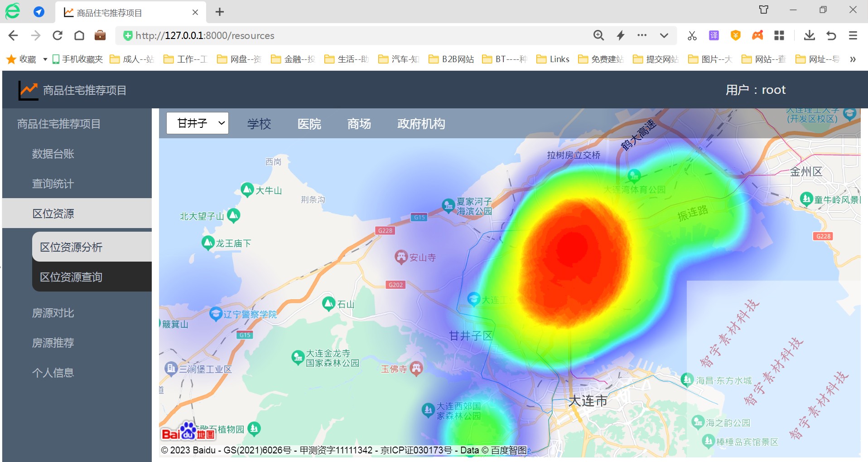The height and width of the screenshot is (462, 868).
Task: Open the downloads panel
Action: click(x=810, y=35)
